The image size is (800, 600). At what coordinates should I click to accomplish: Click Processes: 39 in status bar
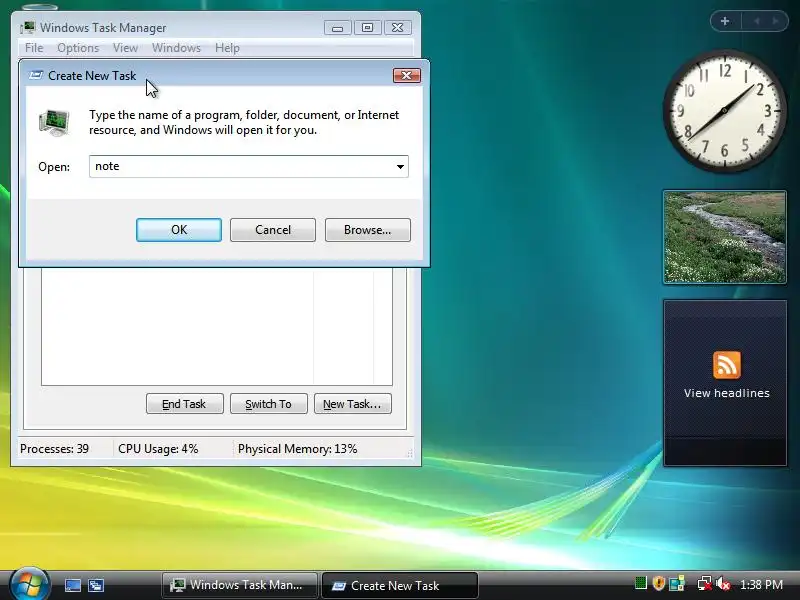pyautogui.click(x=54, y=449)
